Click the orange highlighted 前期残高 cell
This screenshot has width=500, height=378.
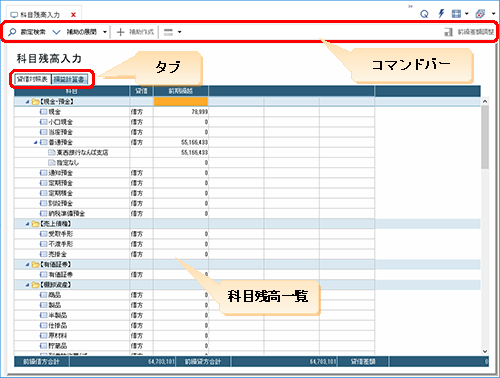(x=181, y=101)
